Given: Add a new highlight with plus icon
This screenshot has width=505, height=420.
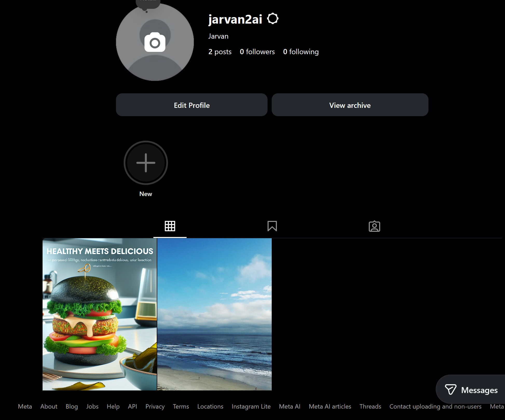Looking at the screenshot, I should pos(146,163).
